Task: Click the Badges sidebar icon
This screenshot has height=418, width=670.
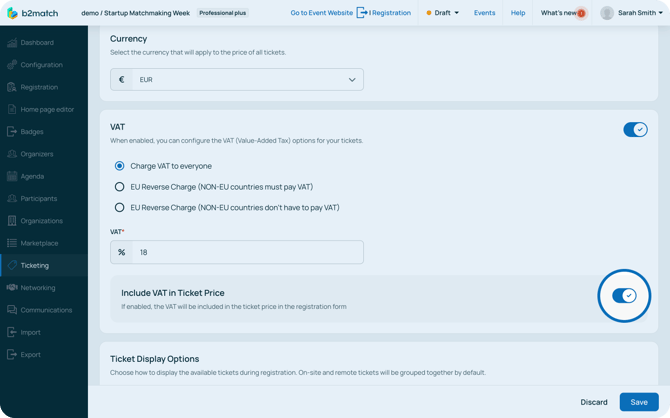Action: click(x=12, y=132)
